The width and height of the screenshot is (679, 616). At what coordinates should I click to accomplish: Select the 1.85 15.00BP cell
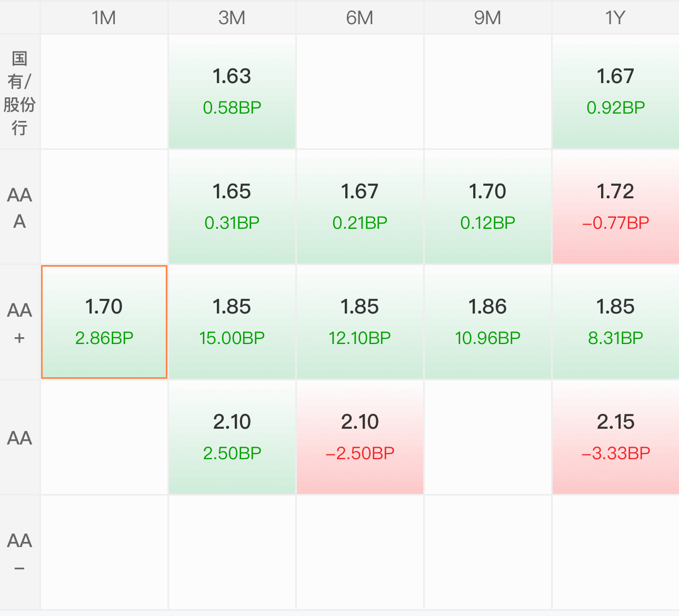point(232,322)
